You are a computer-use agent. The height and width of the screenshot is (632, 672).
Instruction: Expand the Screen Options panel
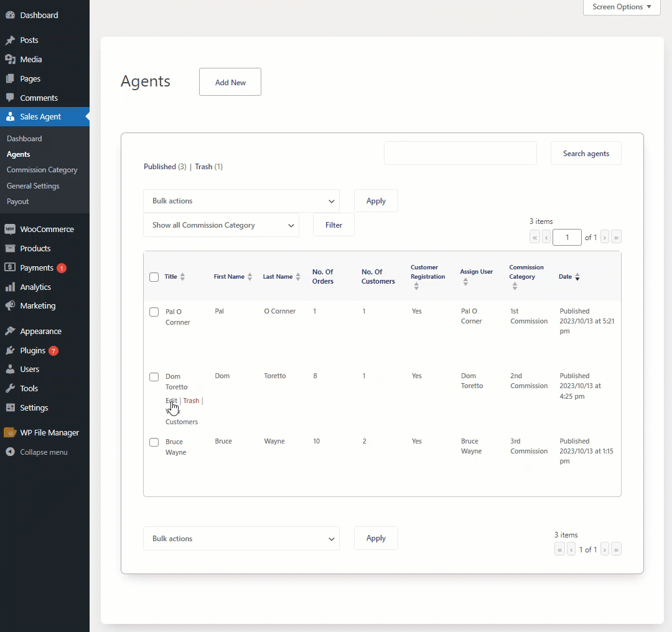point(622,7)
